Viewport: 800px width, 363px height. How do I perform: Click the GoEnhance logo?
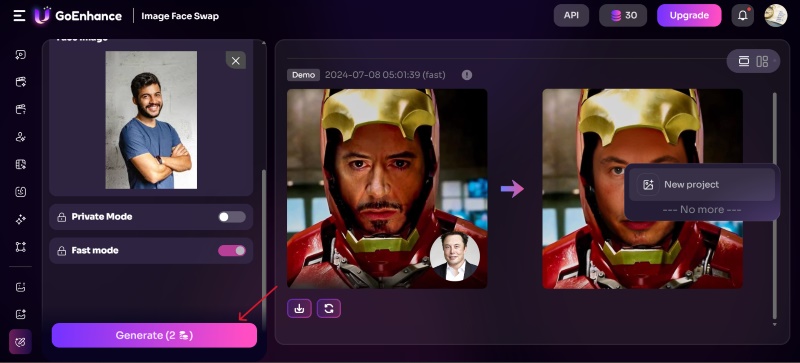point(79,16)
